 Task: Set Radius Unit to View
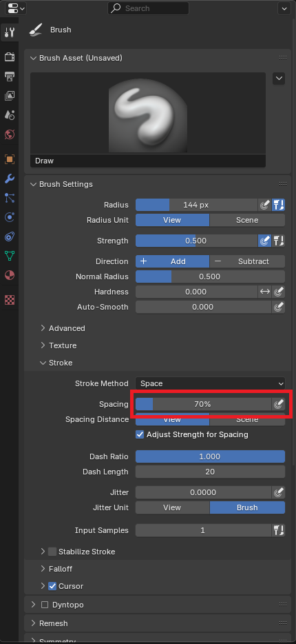click(x=172, y=220)
